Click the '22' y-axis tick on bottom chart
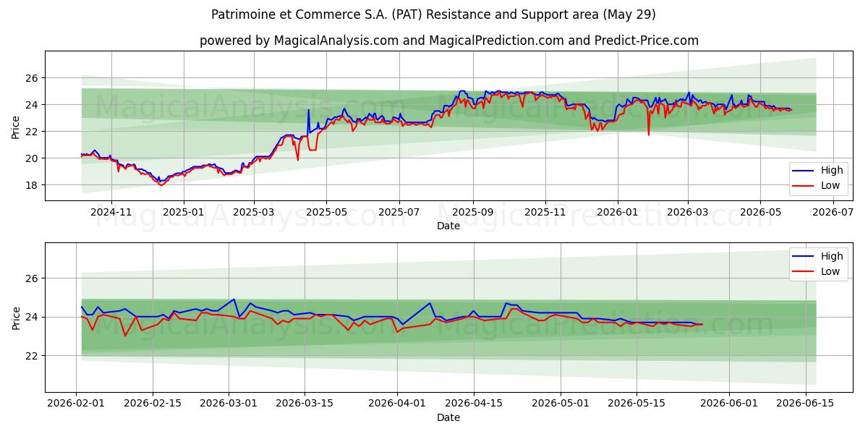The image size is (868, 434). point(33,356)
